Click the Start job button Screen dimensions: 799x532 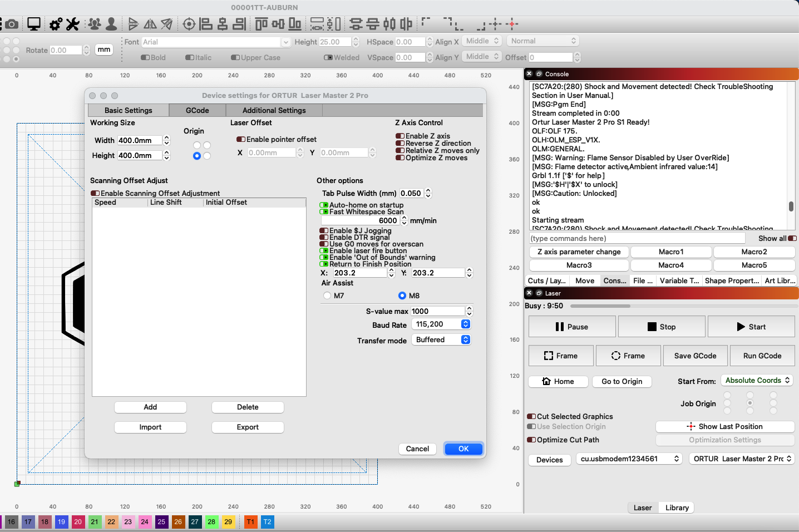(751, 327)
